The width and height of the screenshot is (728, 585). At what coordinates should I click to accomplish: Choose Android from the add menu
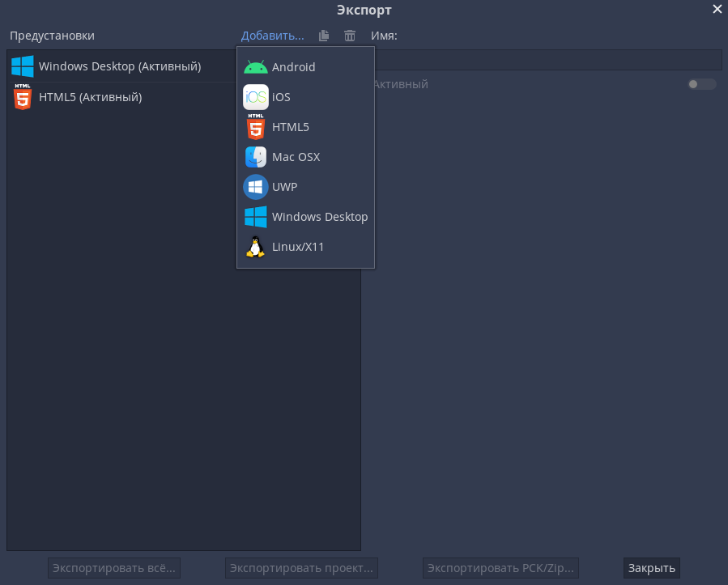[305, 67]
